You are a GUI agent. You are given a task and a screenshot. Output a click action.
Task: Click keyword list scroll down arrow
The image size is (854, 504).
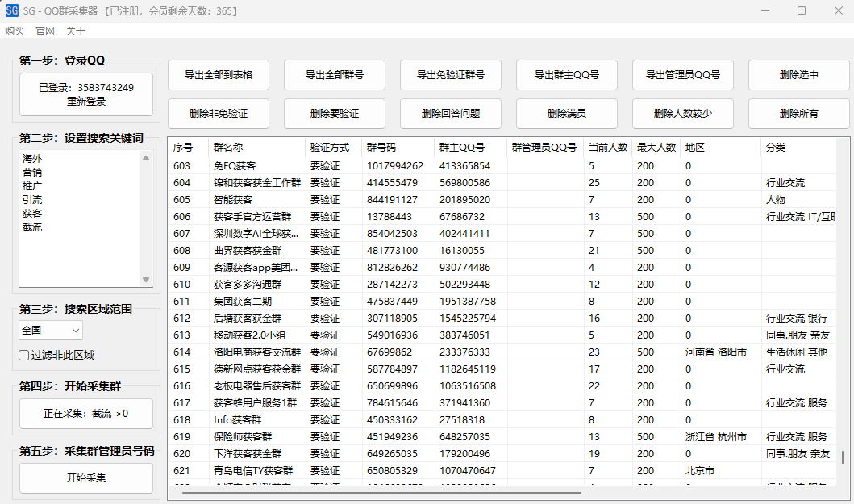(x=146, y=280)
